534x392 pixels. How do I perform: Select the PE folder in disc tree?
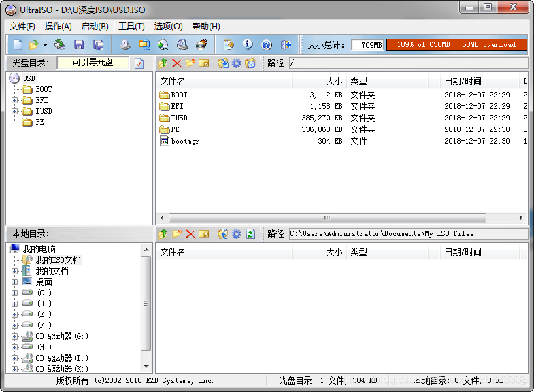click(40, 122)
